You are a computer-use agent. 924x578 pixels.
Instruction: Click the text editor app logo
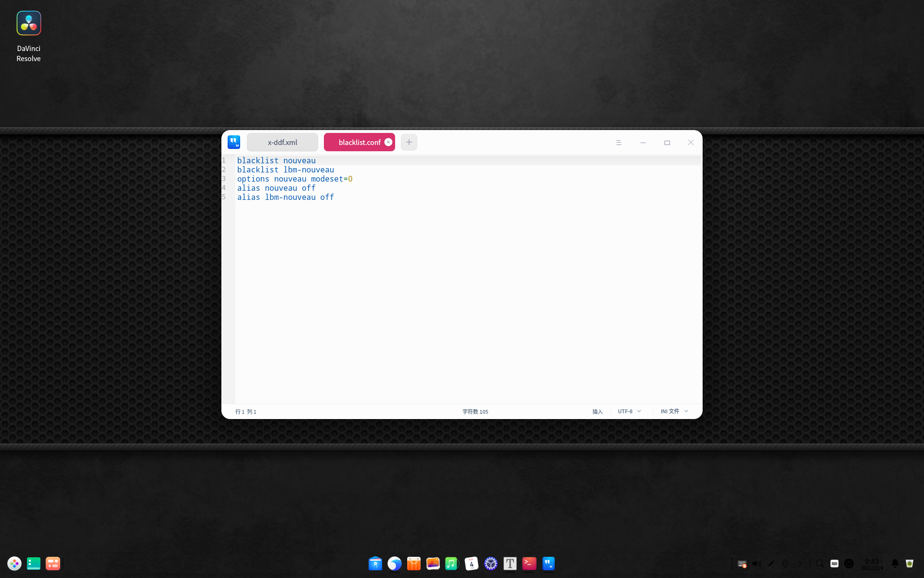[234, 142]
